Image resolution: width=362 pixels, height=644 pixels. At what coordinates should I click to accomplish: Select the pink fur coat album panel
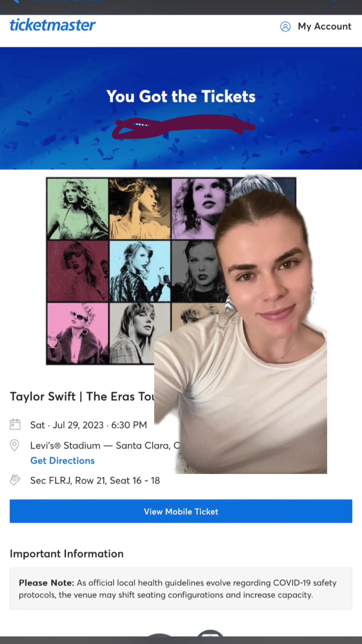point(78,333)
